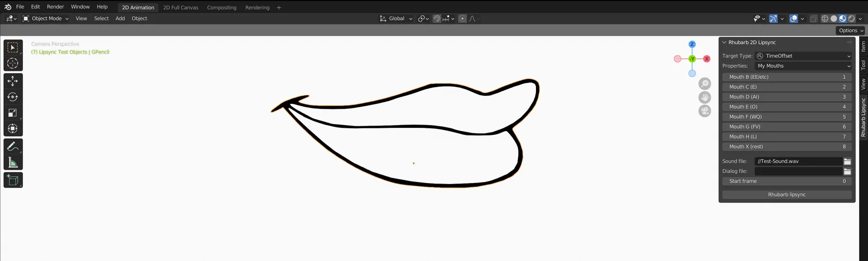Toggle proportional editing button
Viewport: 868px width, 261px height.
[x=462, y=18]
